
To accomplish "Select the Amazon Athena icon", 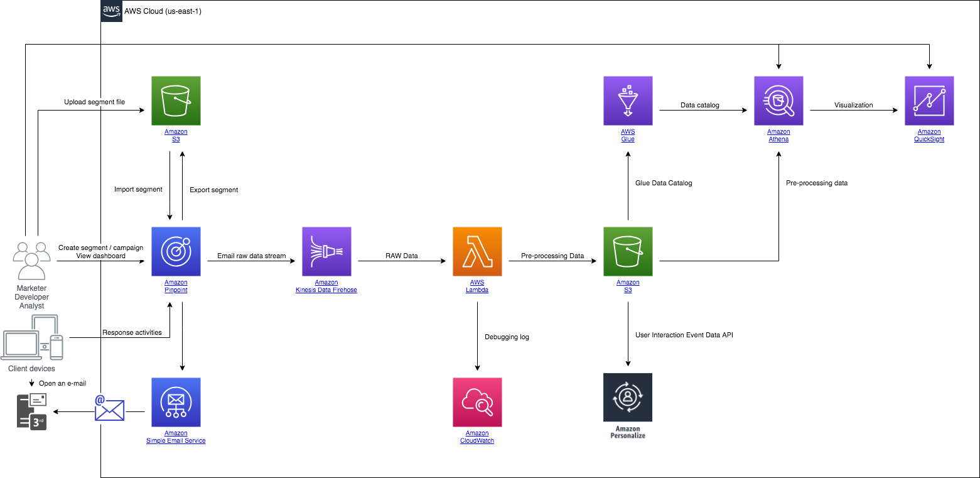I will pyautogui.click(x=778, y=101).
